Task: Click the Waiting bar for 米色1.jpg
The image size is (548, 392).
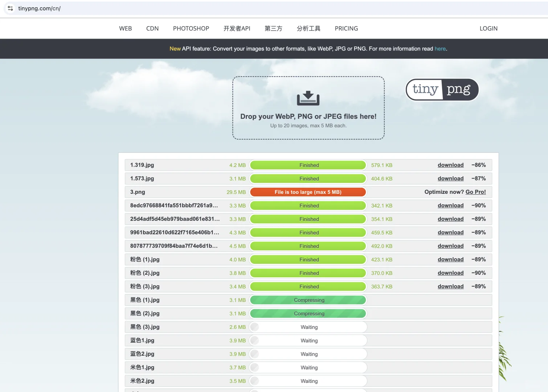Action: (308, 368)
